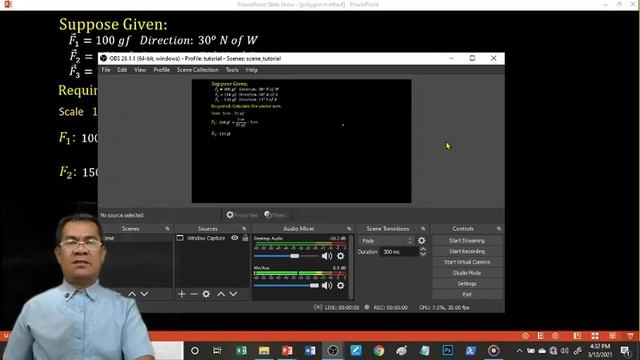Click the Duration 300 ms input field
This screenshot has height=360, width=640.
[x=399, y=252]
